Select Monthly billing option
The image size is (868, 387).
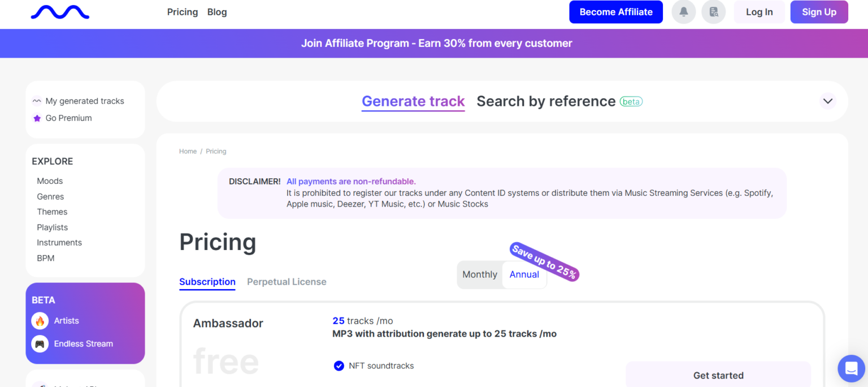tap(479, 274)
